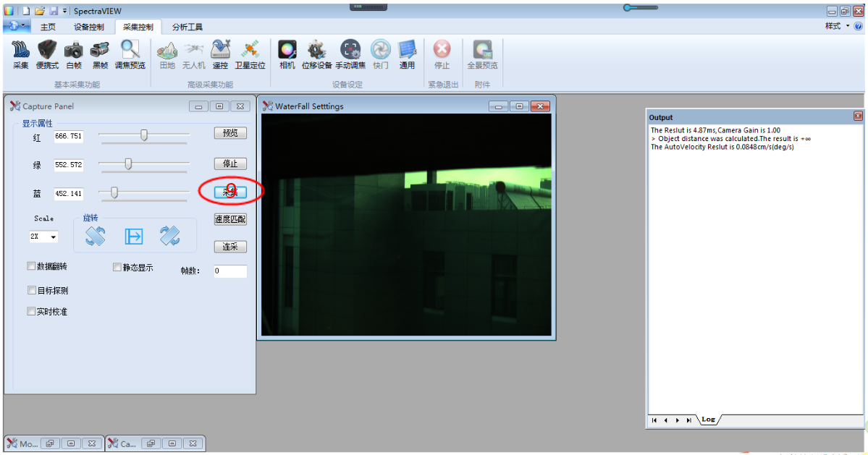Open 卫星定位 satellite positioning
This screenshot has width=868, height=455.
(250, 54)
